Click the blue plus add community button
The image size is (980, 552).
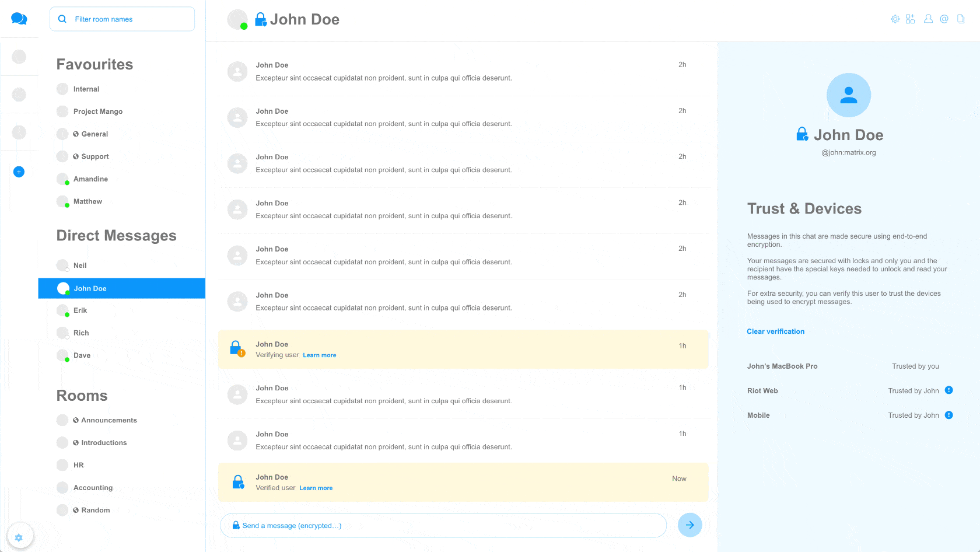tap(19, 172)
